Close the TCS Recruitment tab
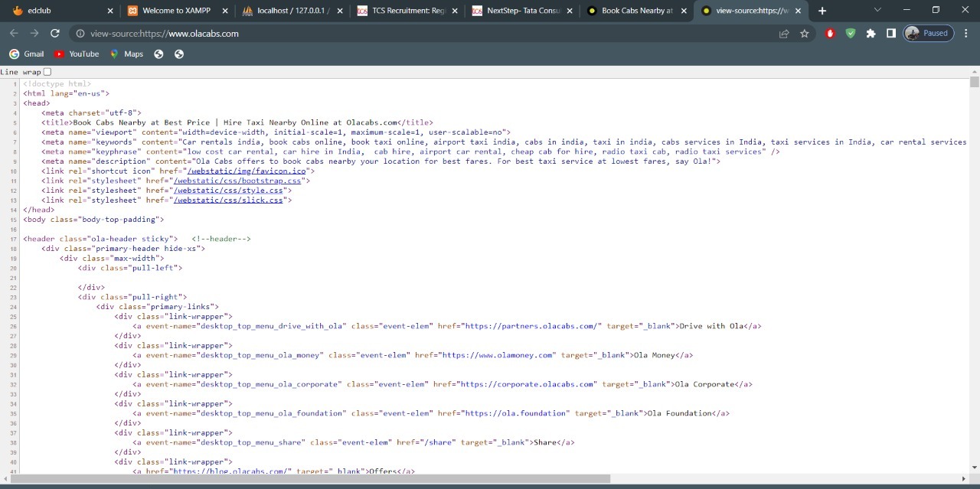Viewport: 980px width, 489px height. 455,11
